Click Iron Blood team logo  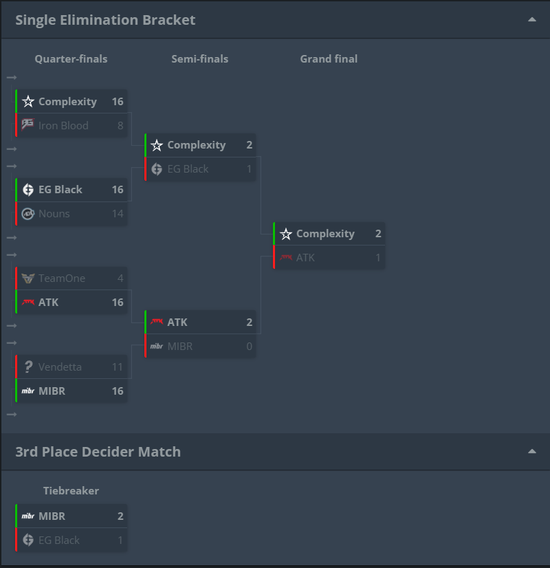click(x=28, y=125)
